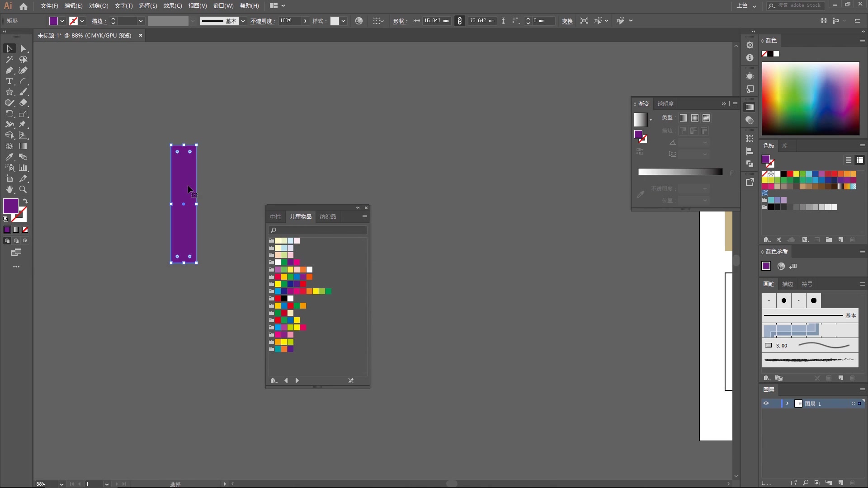Switch to the 纺织品 swatch library tab
This screenshot has height=488, width=868.
coord(328,217)
